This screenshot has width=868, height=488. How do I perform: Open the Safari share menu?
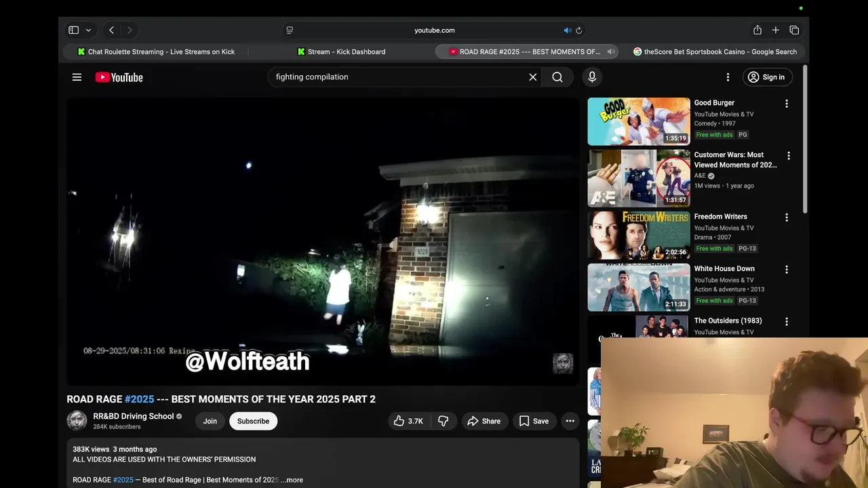tap(757, 30)
